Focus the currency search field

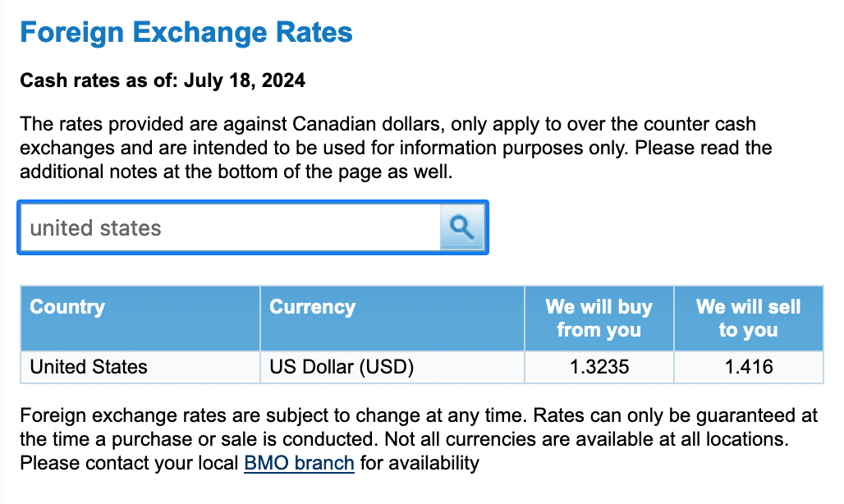pyautogui.click(x=230, y=227)
